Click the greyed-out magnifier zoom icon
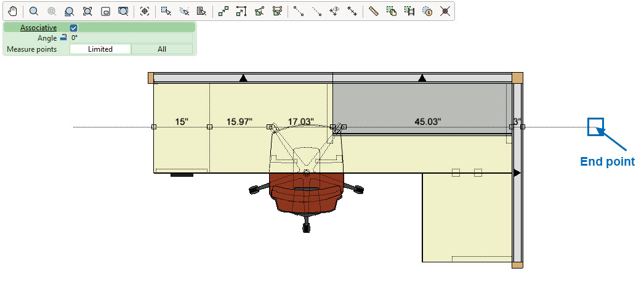This screenshot has width=644, height=287. [x=52, y=11]
